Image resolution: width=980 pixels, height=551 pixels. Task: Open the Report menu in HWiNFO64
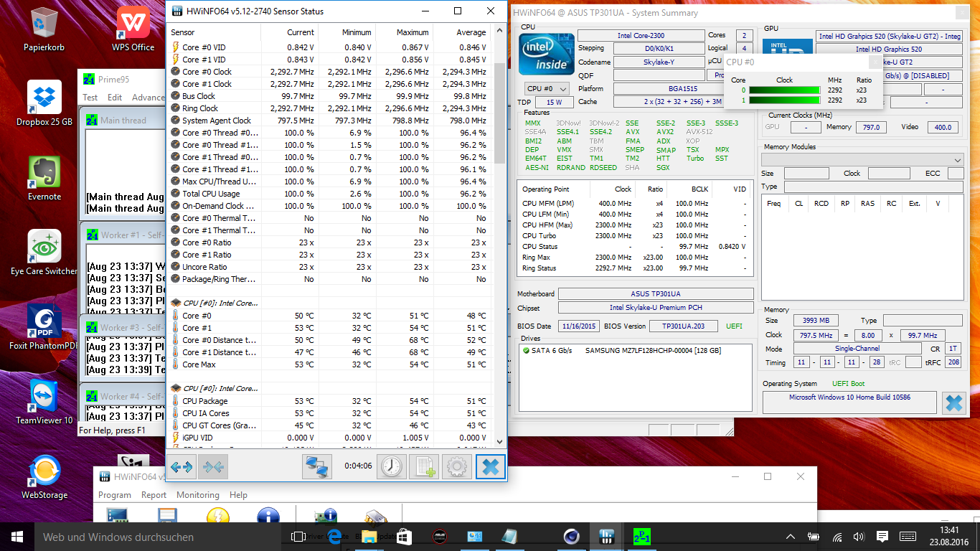click(x=154, y=495)
